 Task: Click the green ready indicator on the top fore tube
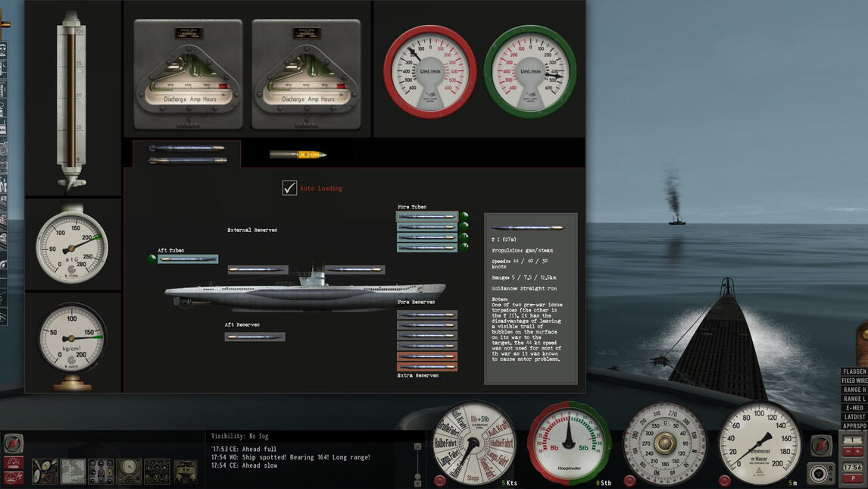pos(465,215)
